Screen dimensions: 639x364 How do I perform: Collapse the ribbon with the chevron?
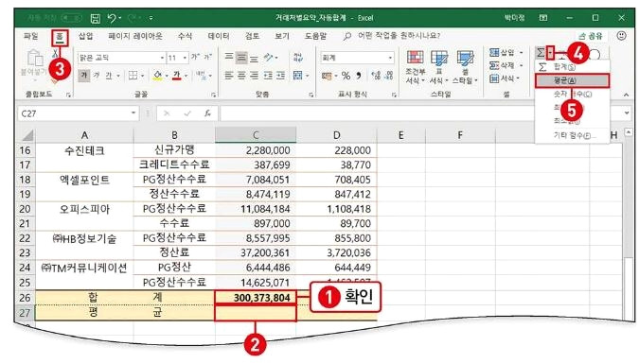(626, 95)
